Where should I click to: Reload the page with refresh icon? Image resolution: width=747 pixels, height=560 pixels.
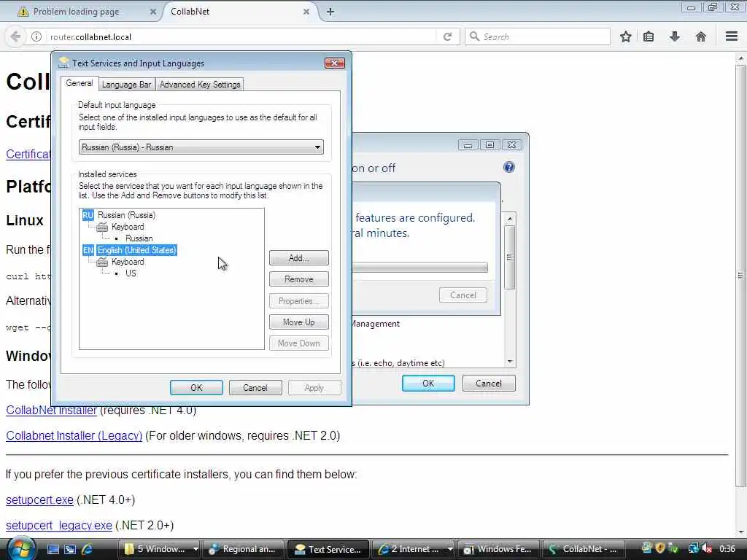click(447, 36)
